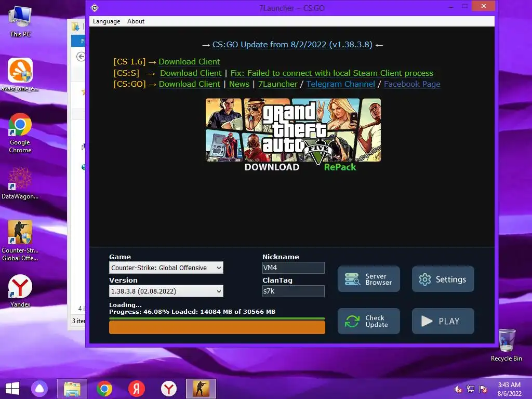
Task: Select the avast_one desktop icon
Action: click(x=20, y=75)
